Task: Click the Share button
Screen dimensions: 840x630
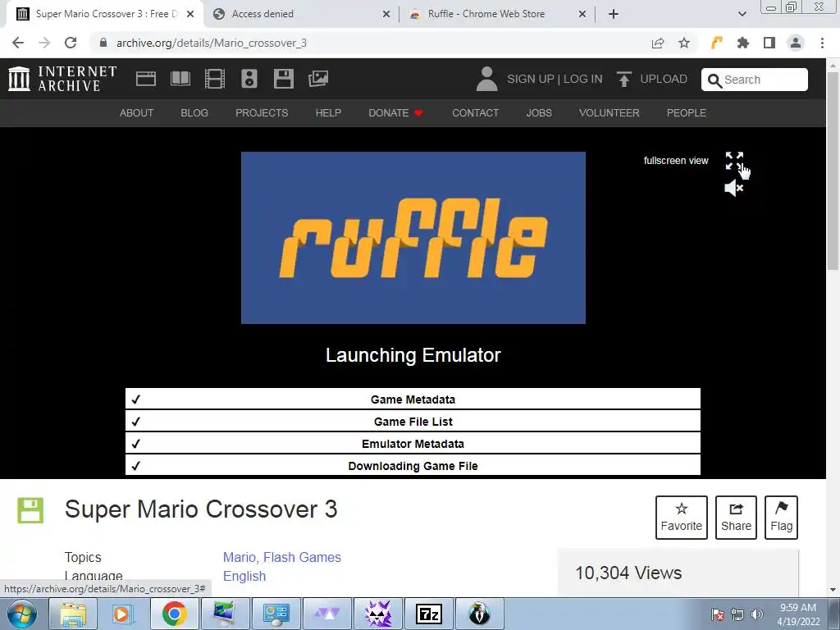Action: [x=736, y=518]
